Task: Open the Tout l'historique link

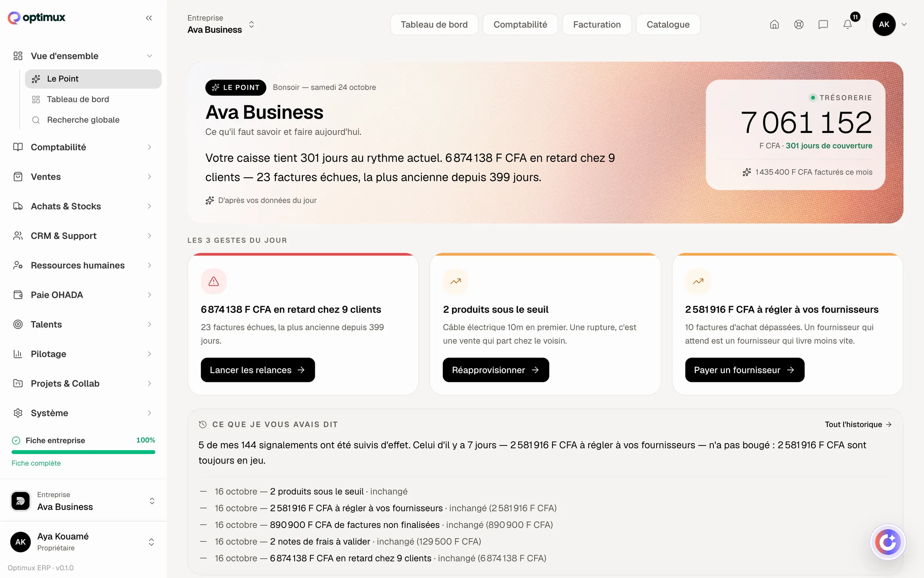Action: [x=858, y=424]
